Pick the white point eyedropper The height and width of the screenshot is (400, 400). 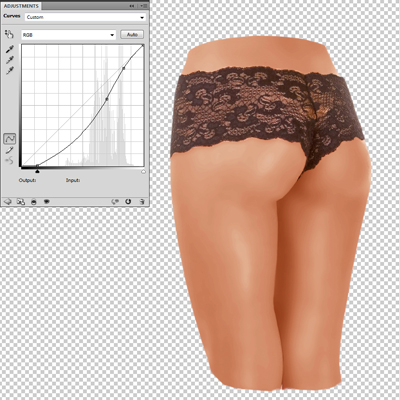(9, 71)
